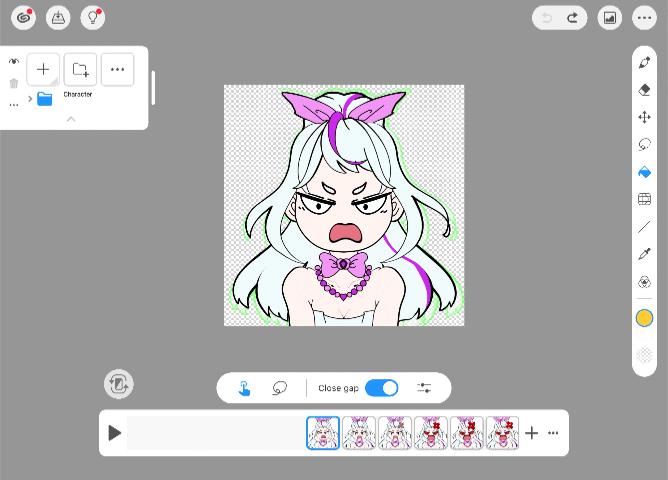Image resolution: width=668 pixels, height=480 pixels.
Task: Select the frame/grid tool in toolbar
Action: (x=644, y=199)
